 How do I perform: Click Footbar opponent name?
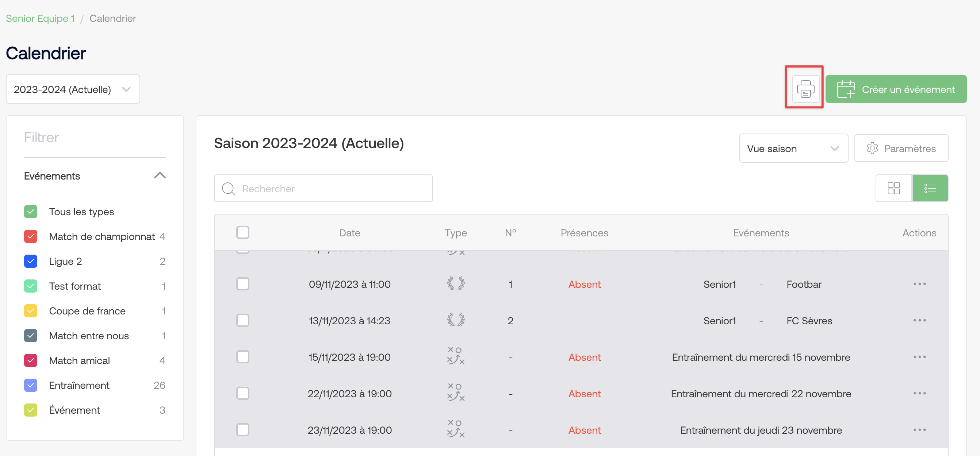(804, 284)
